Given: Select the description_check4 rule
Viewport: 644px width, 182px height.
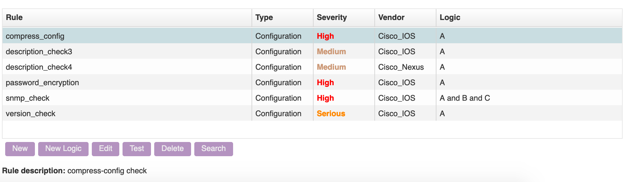Looking at the screenshot, I should (39, 67).
